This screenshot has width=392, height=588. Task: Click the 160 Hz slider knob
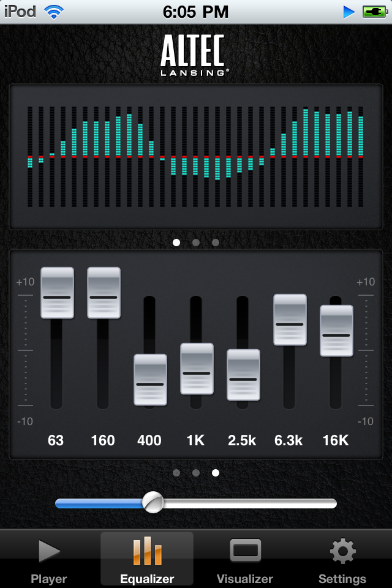(104, 293)
